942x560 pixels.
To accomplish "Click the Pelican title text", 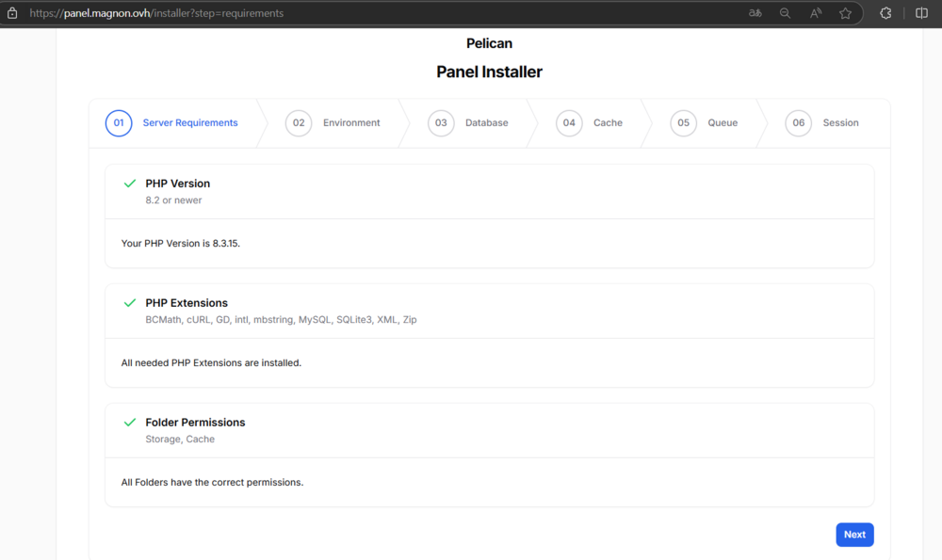I will 489,43.
